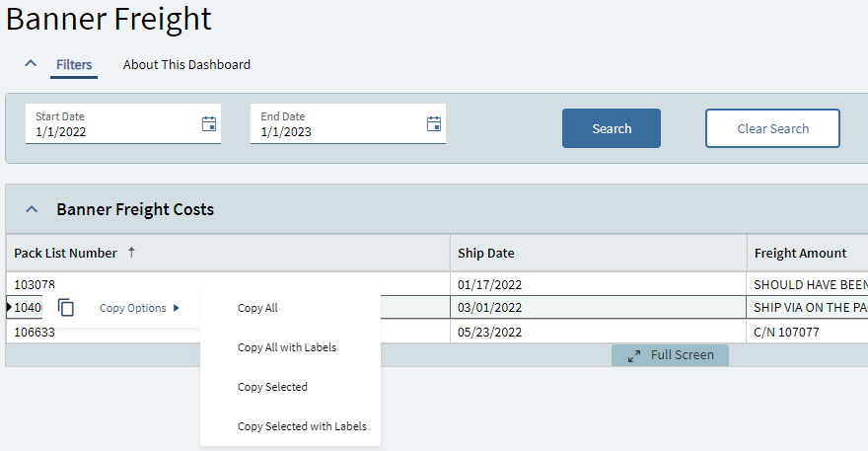868x451 pixels.
Task: Sort by the Ship Date column header
Action: coord(486,253)
